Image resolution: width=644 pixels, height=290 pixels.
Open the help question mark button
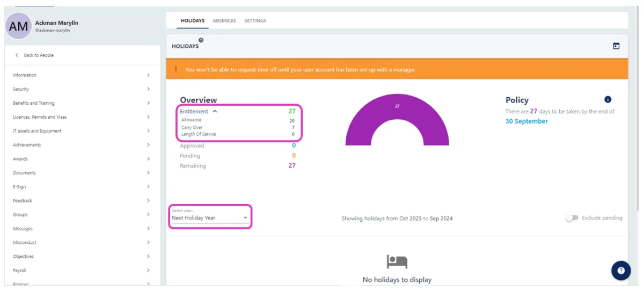[x=621, y=271]
